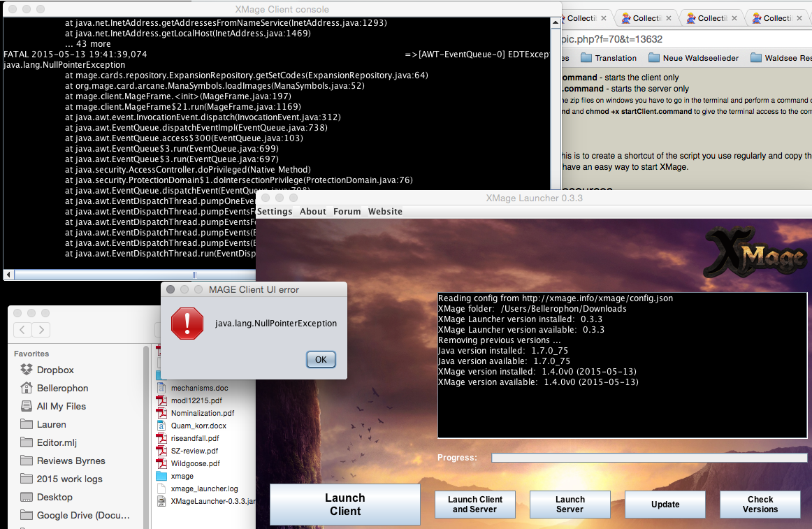
Task: Click 'Java version installed: 1.7.0_75' log line
Action: [x=503, y=351]
